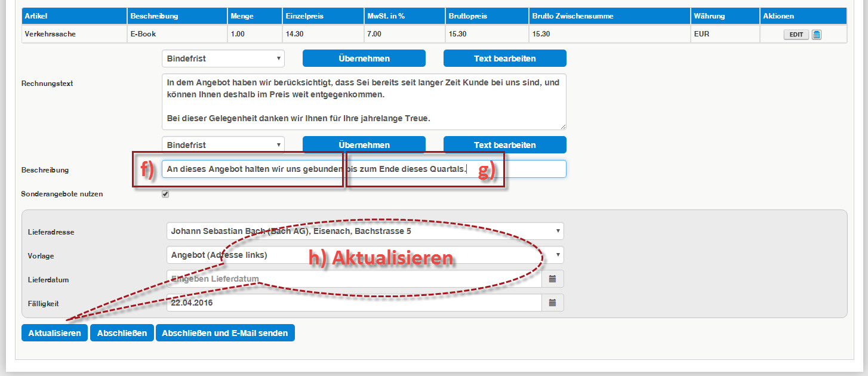Click the Brutto Zwischensumme column header
Image resolution: width=868 pixels, height=376 pixels.
[x=610, y=16]
